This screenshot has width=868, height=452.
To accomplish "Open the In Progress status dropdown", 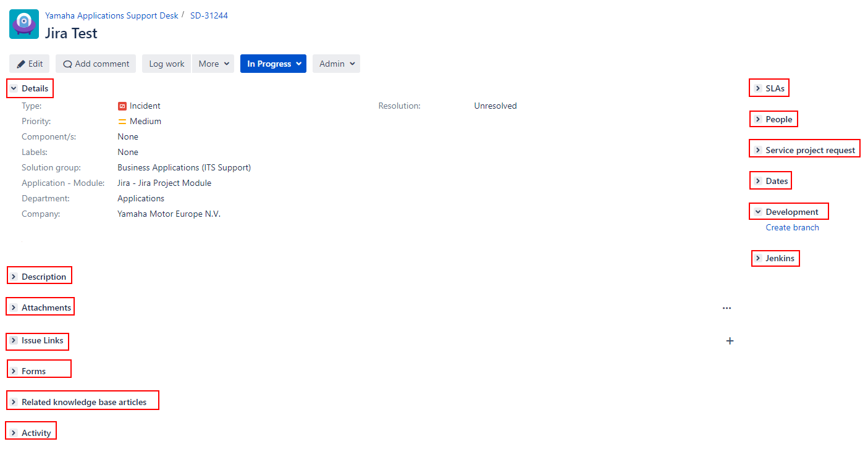I will [273, 64].
